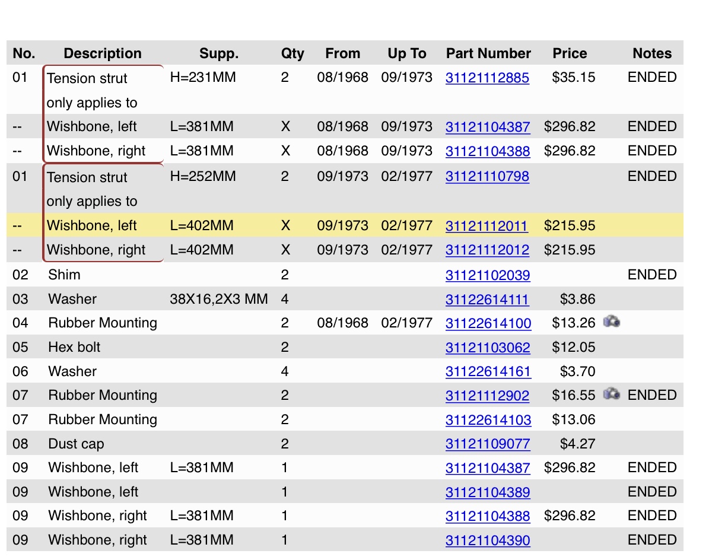
Task: Open part number link 31121110798
Action: point(487,177)
